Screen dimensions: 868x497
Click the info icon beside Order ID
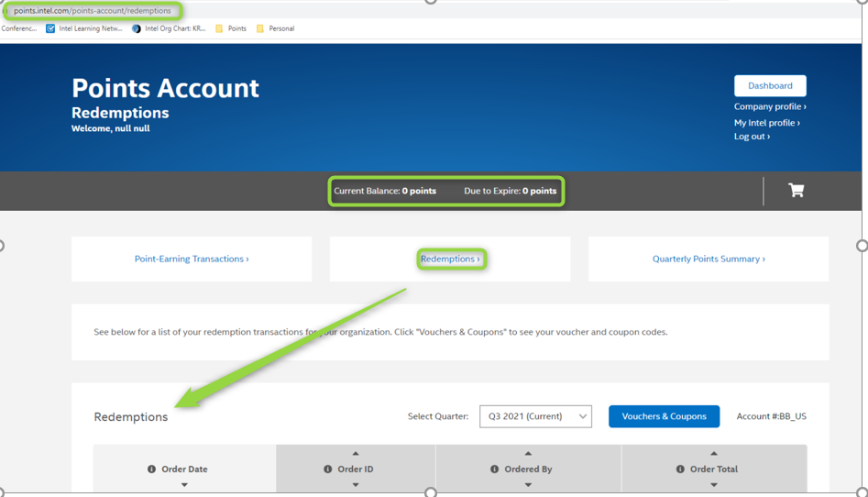(x=328, y=469)
